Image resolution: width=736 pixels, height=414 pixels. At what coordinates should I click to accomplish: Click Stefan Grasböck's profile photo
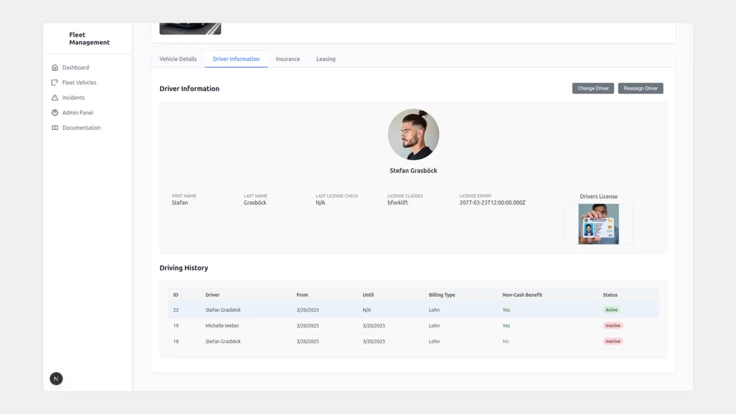(x=413, y=134)
